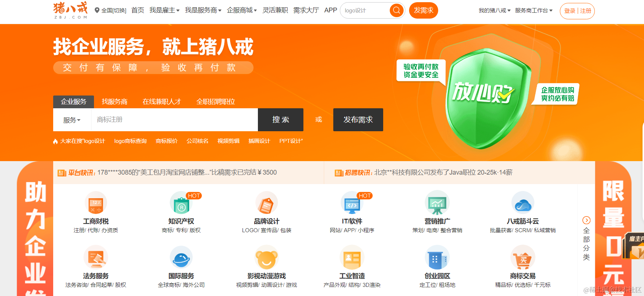Open 灵活兼职 in the top navigation

pyautogui.click(x=275, y=10)
